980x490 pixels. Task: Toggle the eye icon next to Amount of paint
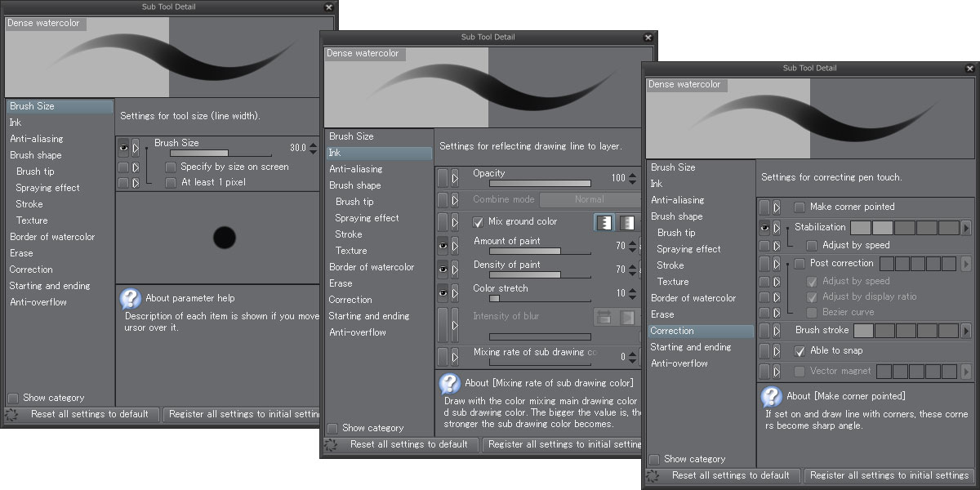coord(443,245)
